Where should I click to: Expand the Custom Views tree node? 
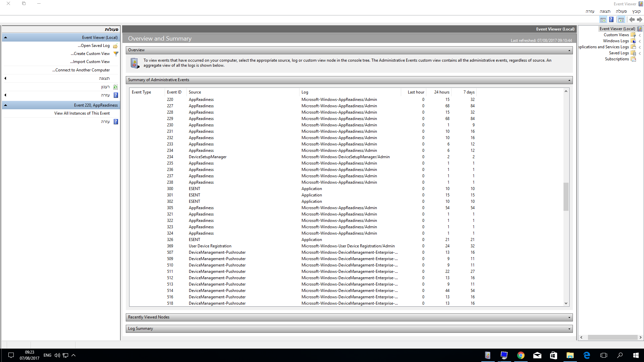[640, 35]
